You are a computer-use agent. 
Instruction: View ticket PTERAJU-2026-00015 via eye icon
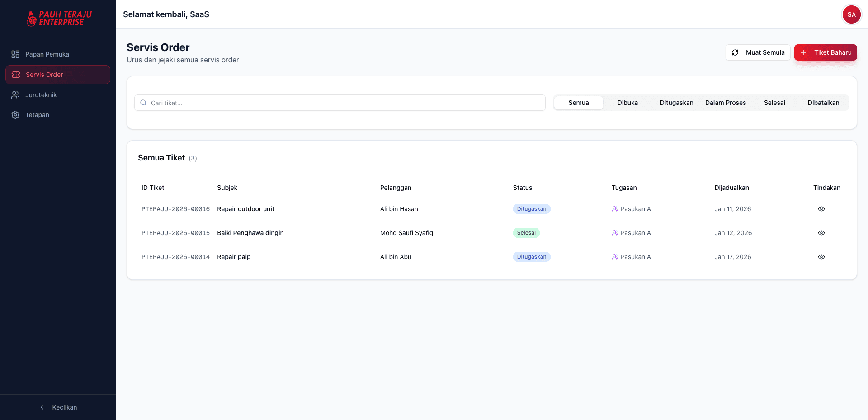click(821, 233)
